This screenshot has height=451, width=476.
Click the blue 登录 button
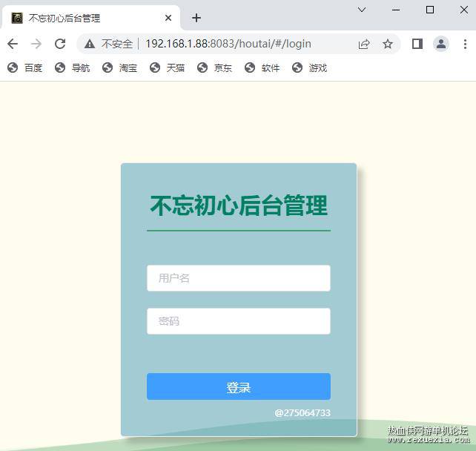click(239, 386)
